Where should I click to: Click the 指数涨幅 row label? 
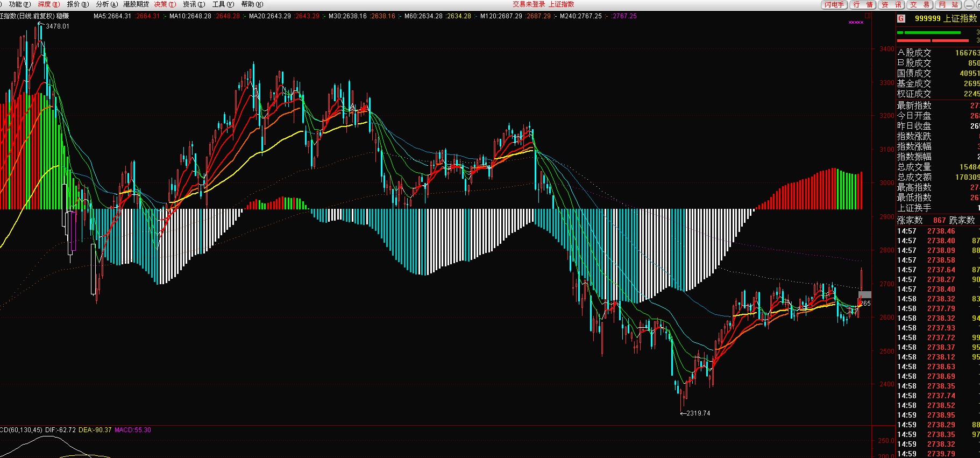click(x=914, y=146)
